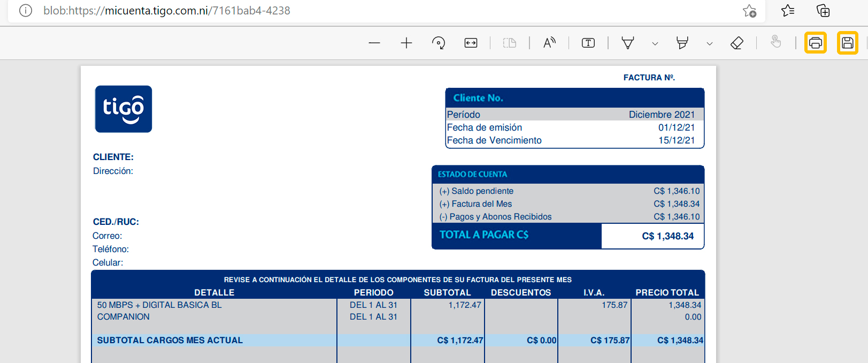Click the 'Fecha de Vencimiento' label
The image size is (868, 363).
click(x=494, y=140)
